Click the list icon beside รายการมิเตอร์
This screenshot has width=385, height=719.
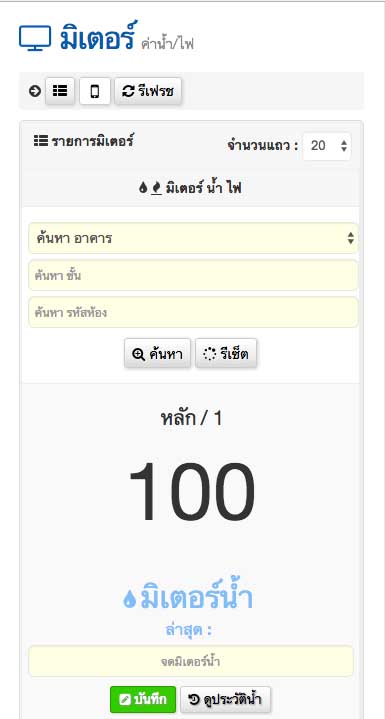pyautogui.click(x=41, y=141)
